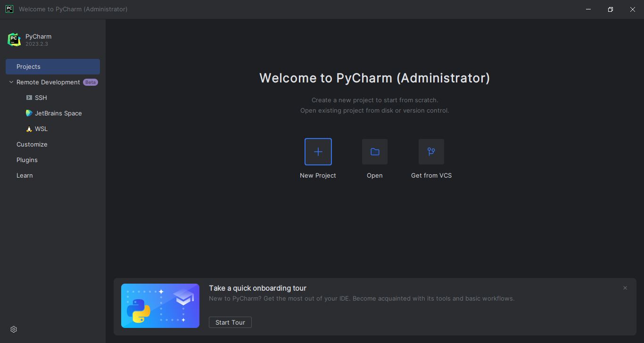The height and width of the screenshot is (343, 644).
Task: Click the Get from VCS label
Action: coord(431,175)
